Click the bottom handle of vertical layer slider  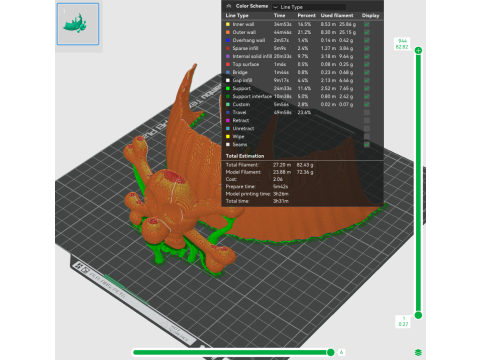click(418, 315)
